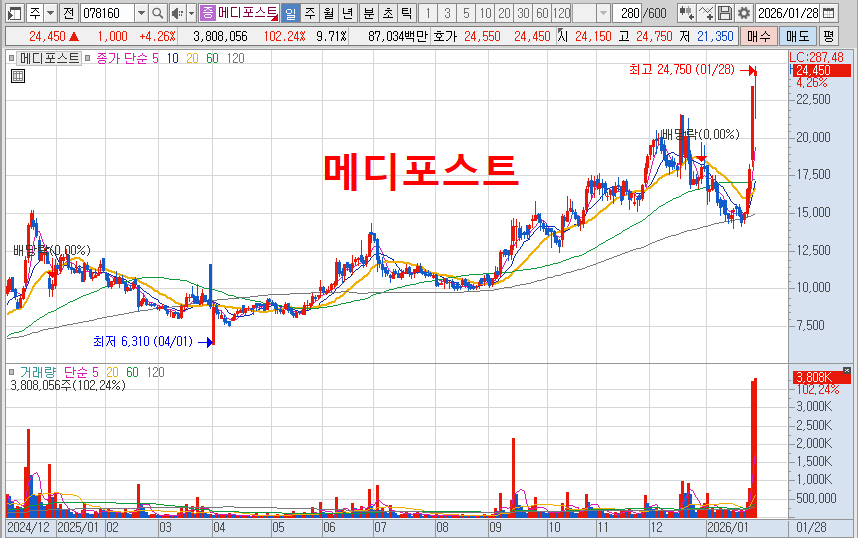858x538 pixels.
Task: Click the 01/28 date label on axis
Action: click(x=811, y=528)
